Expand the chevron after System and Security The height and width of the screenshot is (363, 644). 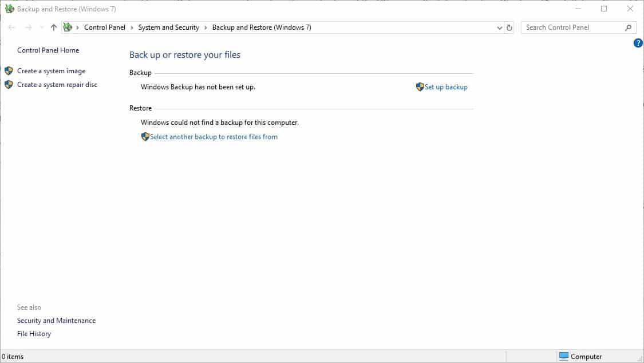206,27
